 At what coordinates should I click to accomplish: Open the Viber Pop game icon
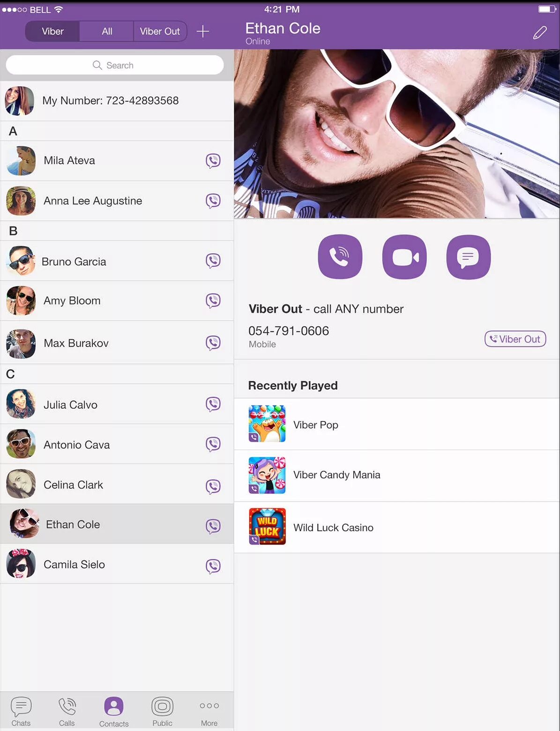267,424
